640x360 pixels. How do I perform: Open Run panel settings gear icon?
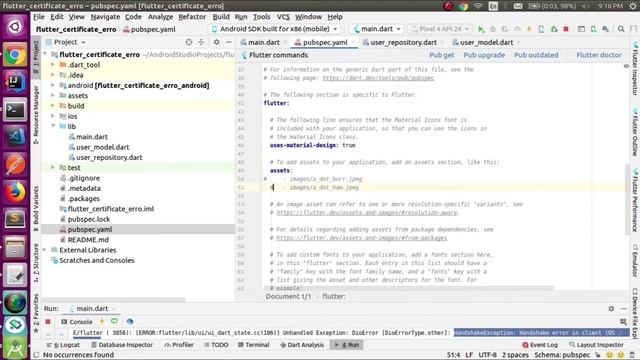[x=611, y=309]
